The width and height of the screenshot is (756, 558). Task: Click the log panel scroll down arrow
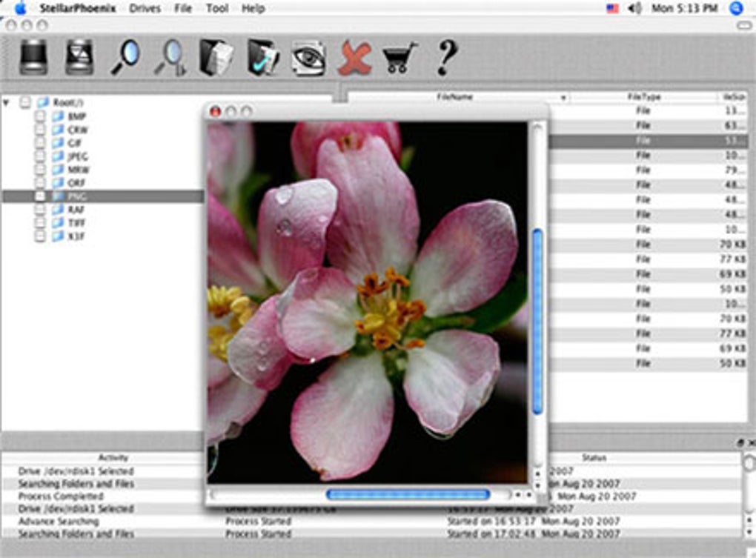pyautogui.click(x=750, y=531)
